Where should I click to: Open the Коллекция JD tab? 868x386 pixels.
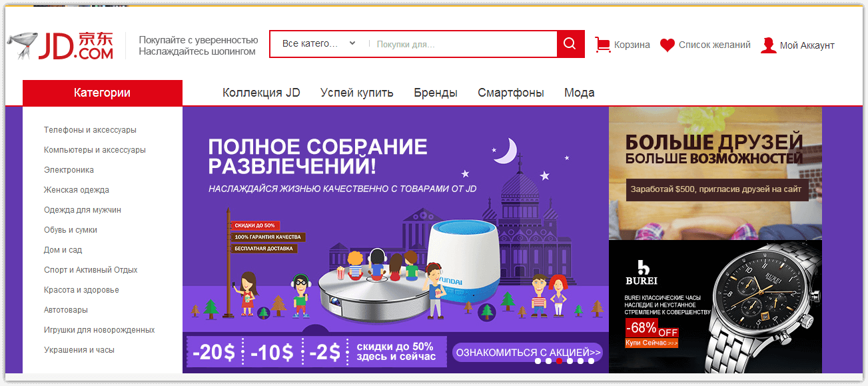click(x=261, y=93)
